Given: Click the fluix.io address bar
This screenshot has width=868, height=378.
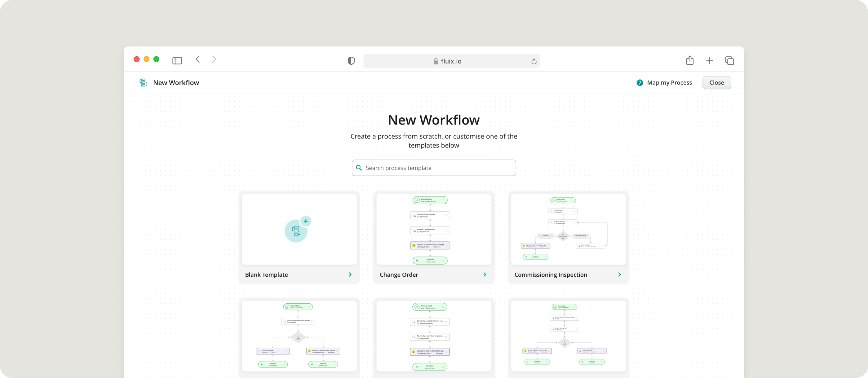Looking at the screenshot, I should pos(451,61).
